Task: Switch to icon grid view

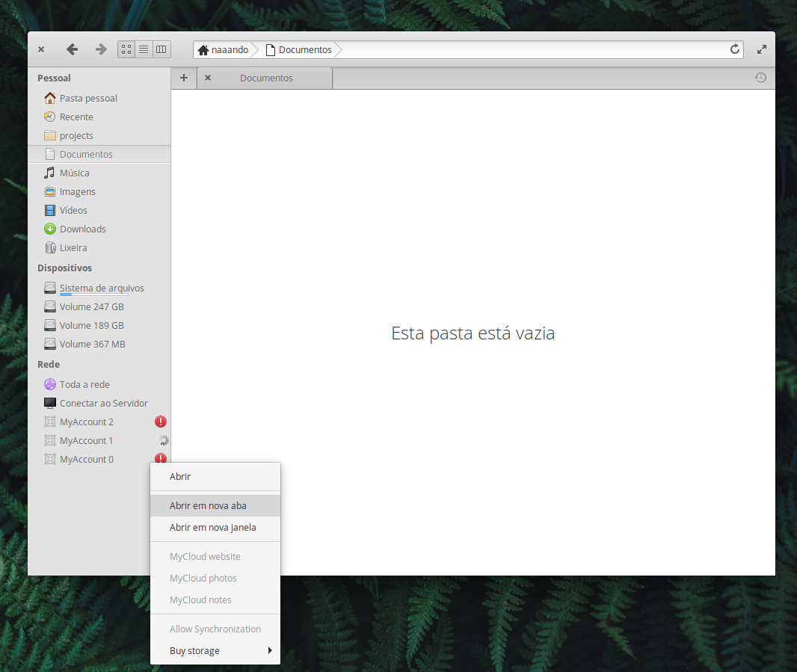Action: point(126,49)
